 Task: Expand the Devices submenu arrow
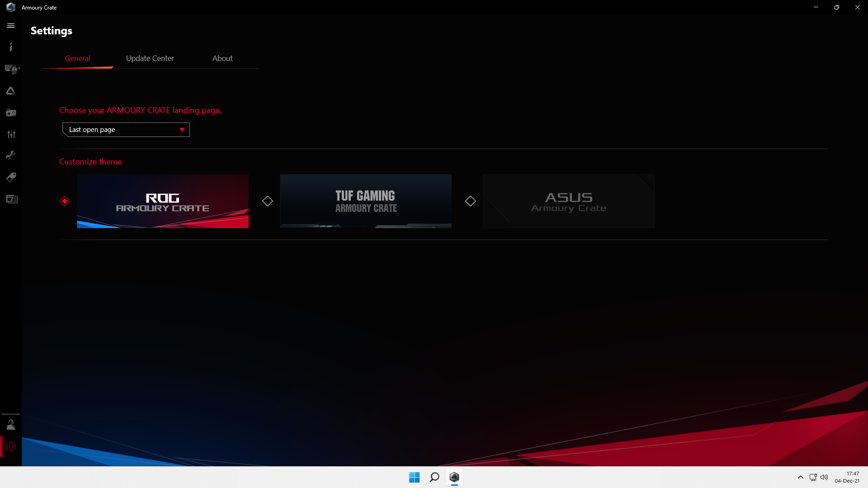point(19,68)
